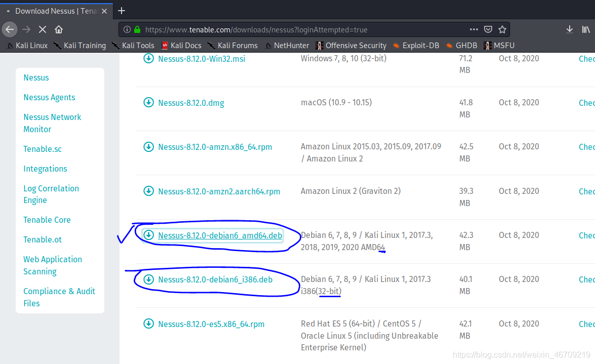Open the Offensive Security bookmark
Image resolution: width=595 pixels, height=364 pixels.
[351, 46]
